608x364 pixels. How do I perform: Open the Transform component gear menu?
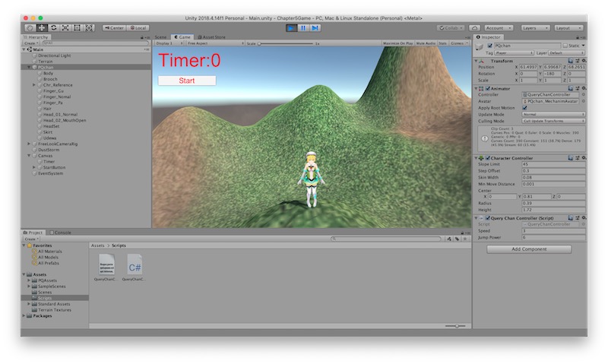(584, 61)
